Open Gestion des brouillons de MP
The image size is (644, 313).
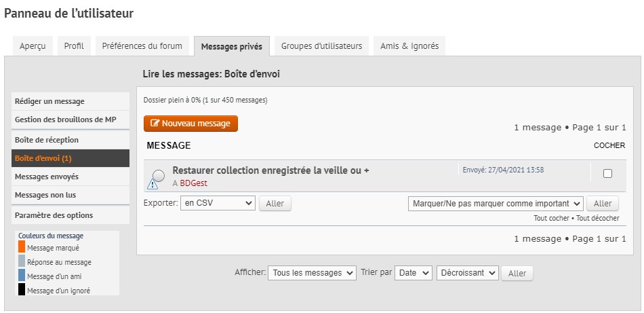[x=66, y=119]
